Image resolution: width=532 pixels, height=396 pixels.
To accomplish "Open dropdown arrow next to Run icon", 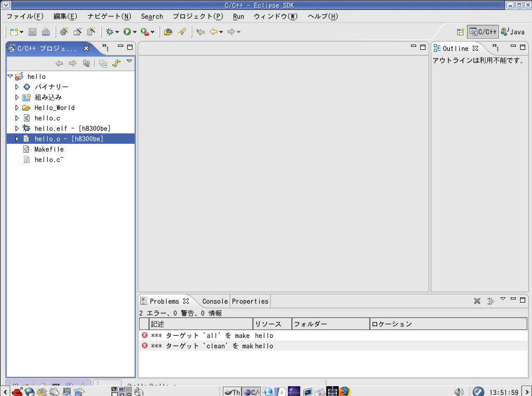I will point(135,32).
